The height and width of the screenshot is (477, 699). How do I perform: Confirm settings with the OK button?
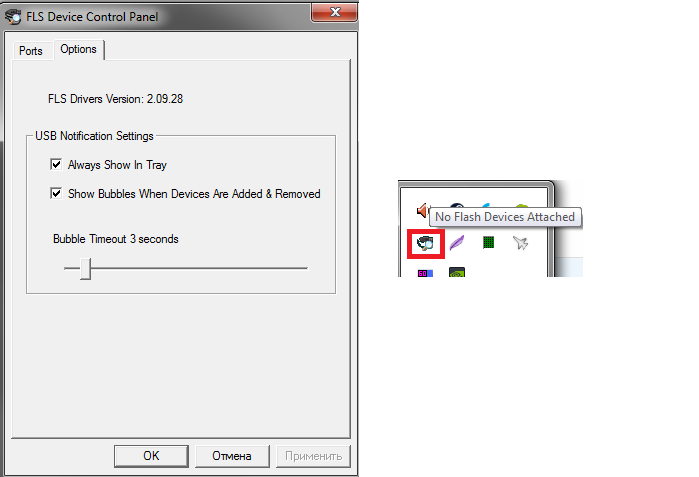click(151, 456)
